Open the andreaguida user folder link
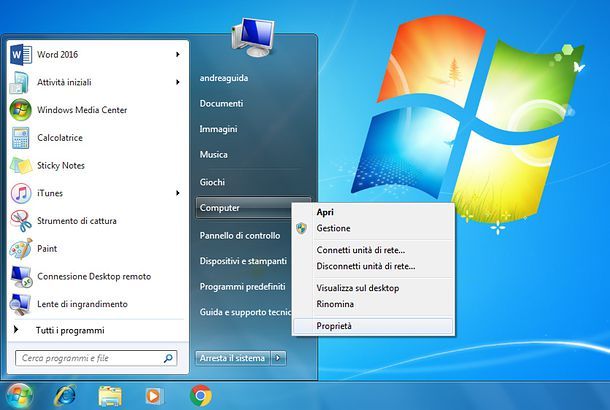The width and height of the screenshot is (610, 410). pyautogui.click(x=224, y=78)
